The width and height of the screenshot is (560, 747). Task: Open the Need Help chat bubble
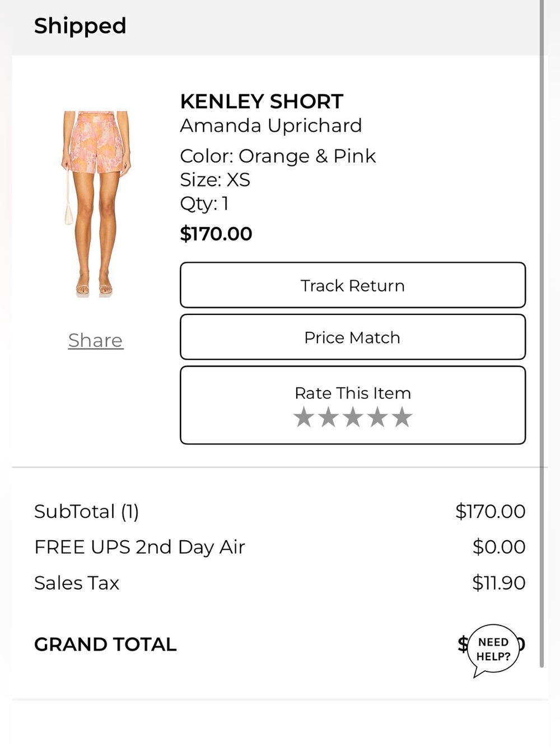coord(493,650)
